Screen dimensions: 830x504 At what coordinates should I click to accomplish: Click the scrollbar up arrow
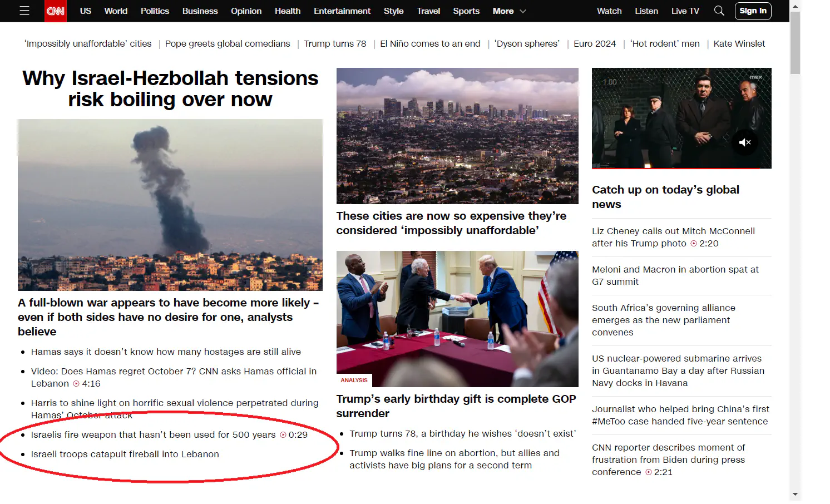point(795,6)
